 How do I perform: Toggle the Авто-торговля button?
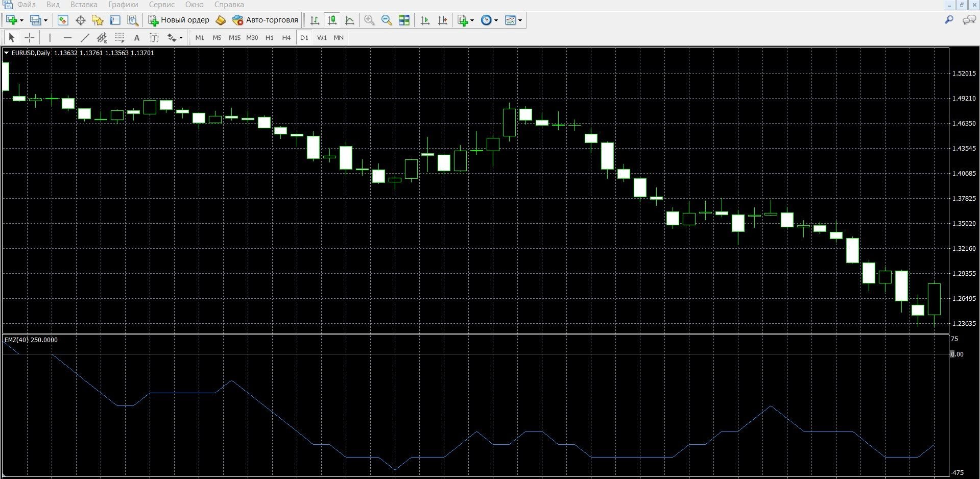click(x=265, y=20)
